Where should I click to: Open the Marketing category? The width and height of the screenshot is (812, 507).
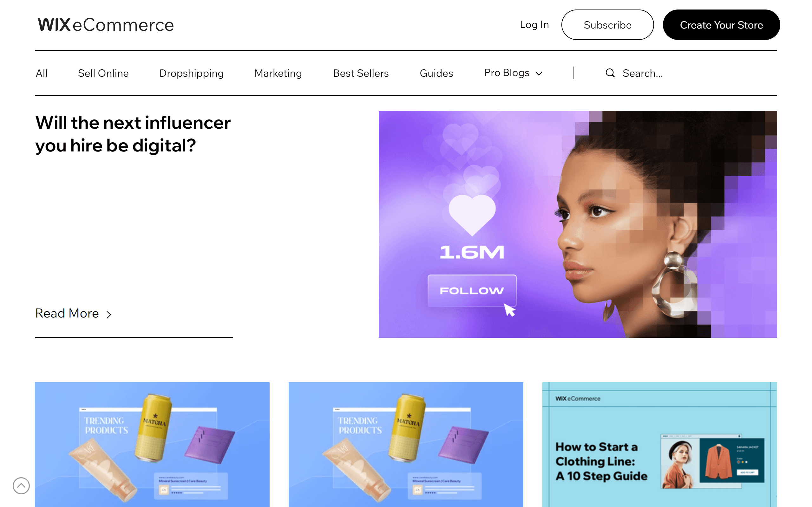point(278,73)
